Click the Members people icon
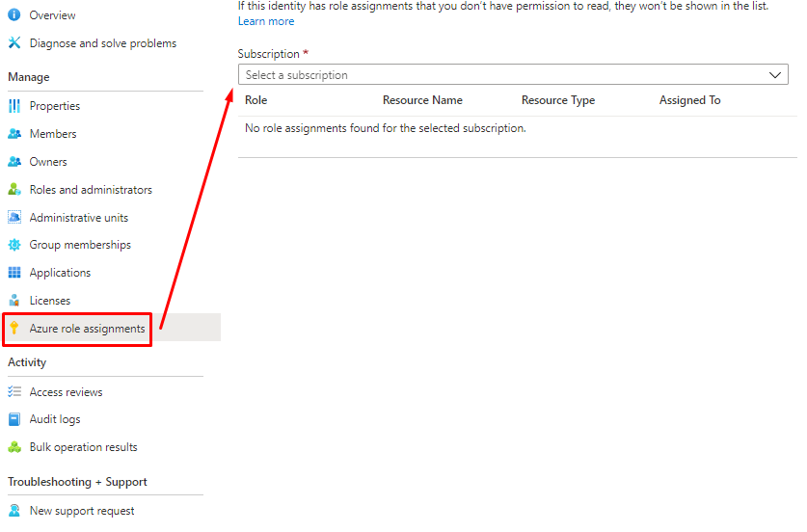The width and height of the screenshot is (807, 532). point(14,134)
